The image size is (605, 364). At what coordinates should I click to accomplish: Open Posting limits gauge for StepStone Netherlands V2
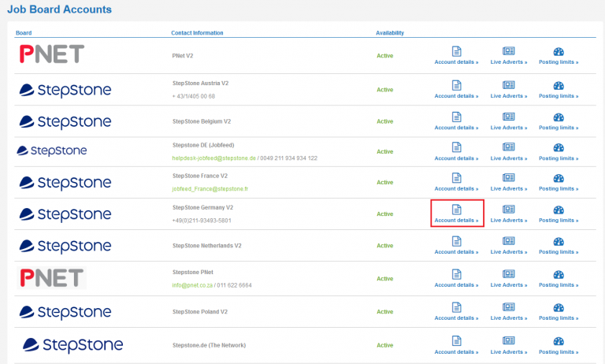click(x=559, y=241)
